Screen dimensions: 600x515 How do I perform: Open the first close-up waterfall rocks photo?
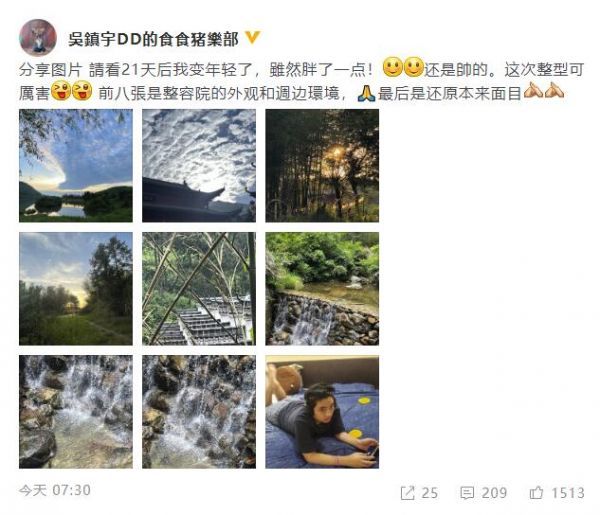(76, 412)
